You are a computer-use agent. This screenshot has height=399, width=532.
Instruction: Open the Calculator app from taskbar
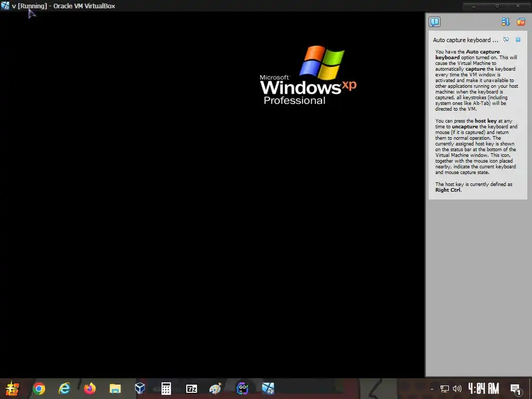tap(166, 389)
